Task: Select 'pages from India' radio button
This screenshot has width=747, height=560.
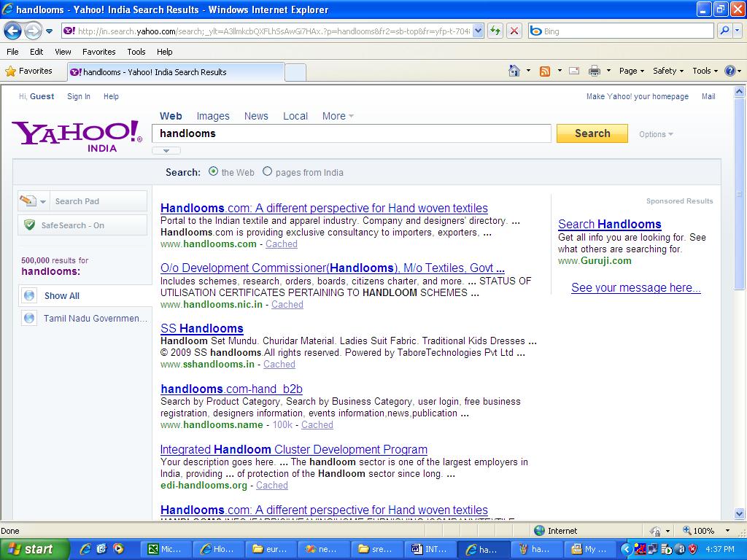Action: (x=267, y=171)
